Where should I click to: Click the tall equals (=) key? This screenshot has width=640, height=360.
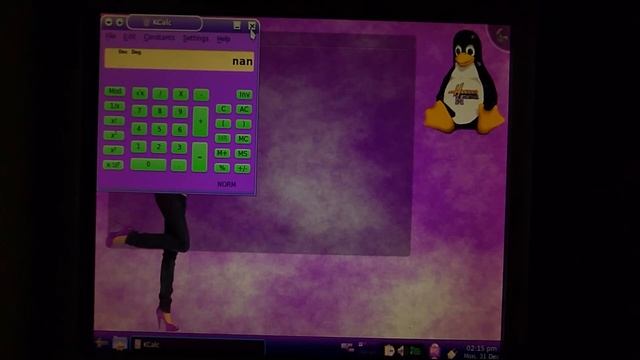[200, 157]
